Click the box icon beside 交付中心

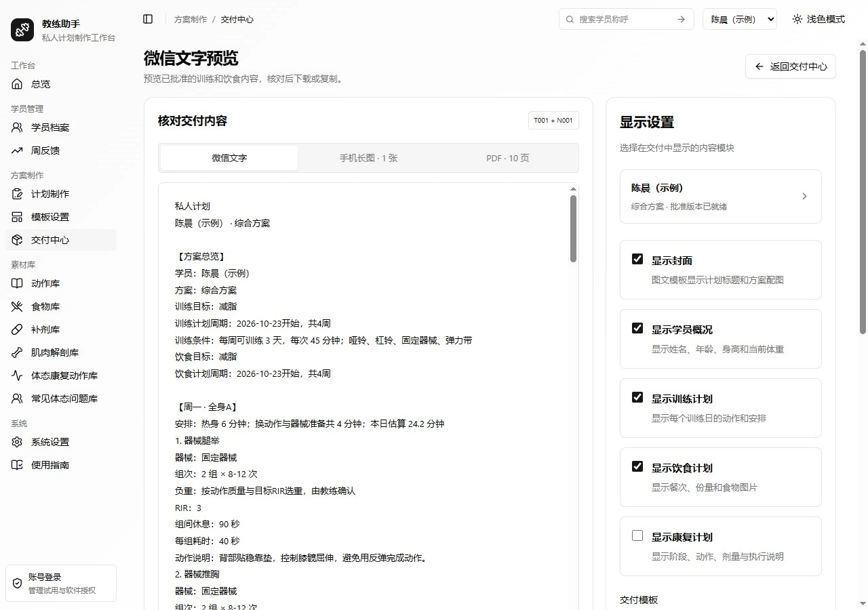tap(18, 240)
